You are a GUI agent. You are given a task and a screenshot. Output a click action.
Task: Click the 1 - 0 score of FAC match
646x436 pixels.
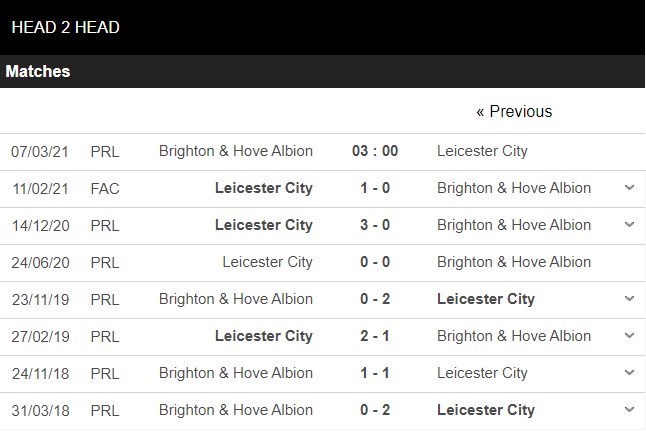coord(375,188)
